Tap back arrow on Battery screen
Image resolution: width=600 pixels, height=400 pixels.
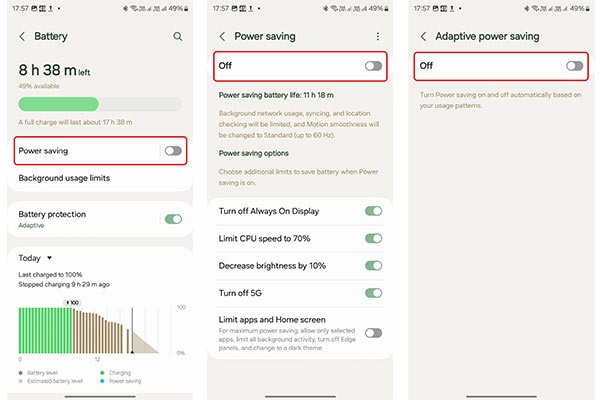point(22,36)
